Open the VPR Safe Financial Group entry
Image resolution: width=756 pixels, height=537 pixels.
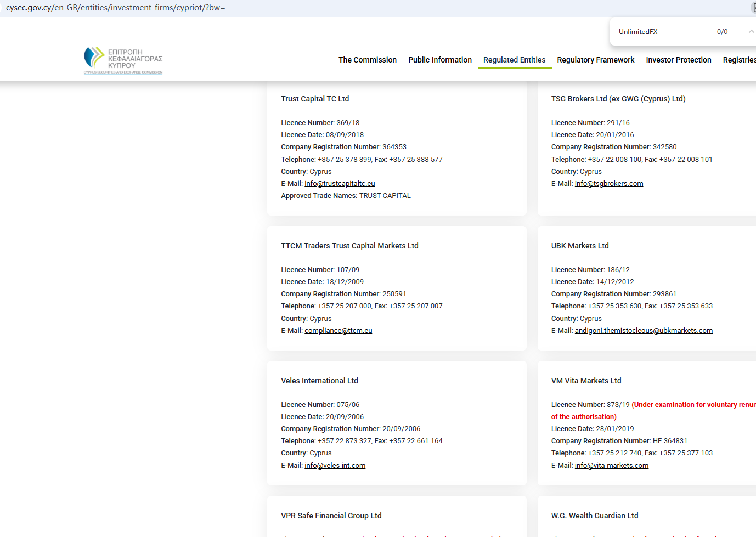tap(331, 516)
